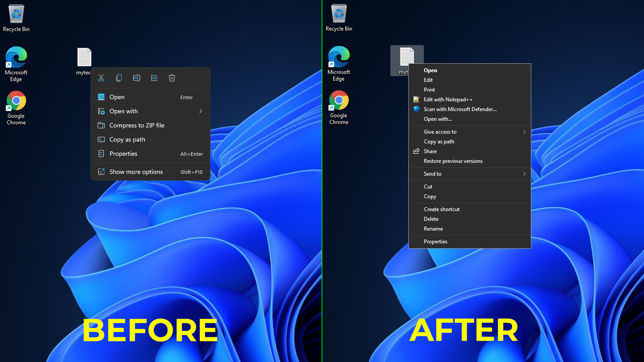The height and width of the screenshot is (362, 644).
Task: Expand the Send to submenu arrow
Action: [x=524, y=174]
